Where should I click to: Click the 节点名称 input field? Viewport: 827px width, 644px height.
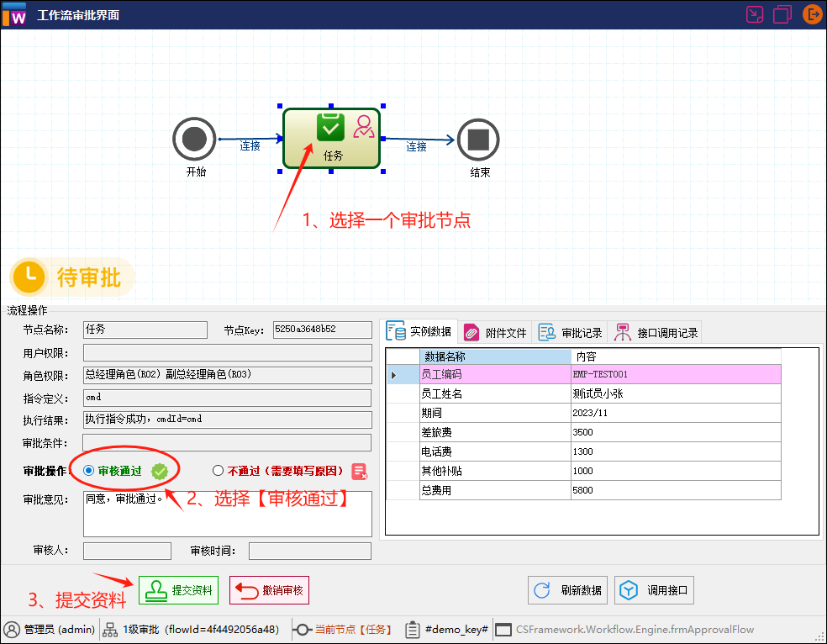[x=145, y=330]
